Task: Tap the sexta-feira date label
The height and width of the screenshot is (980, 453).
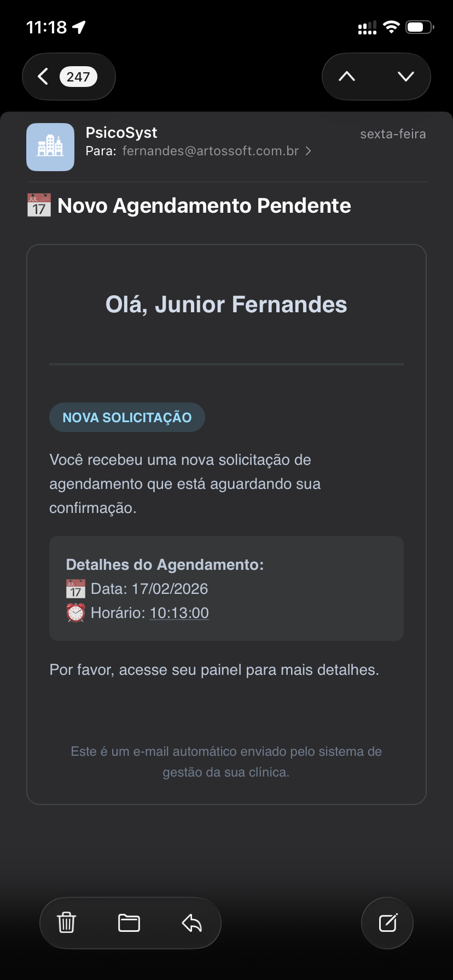Action: (x=393, y=134)
